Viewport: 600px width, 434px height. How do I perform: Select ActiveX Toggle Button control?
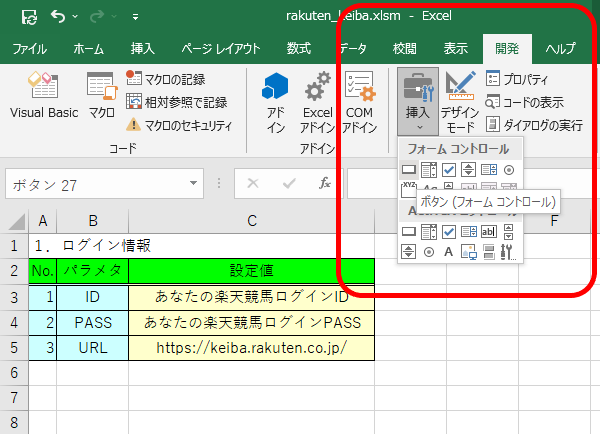(489, 252)
